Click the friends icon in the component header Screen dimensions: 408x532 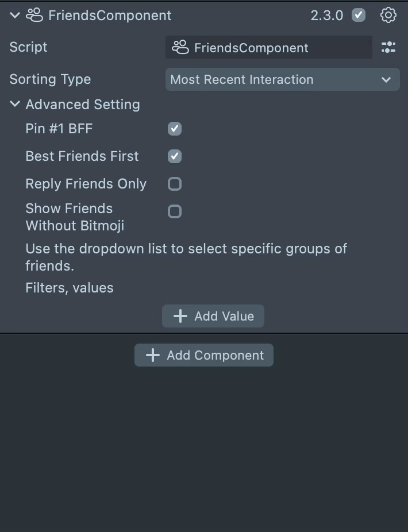pos(34,16)
